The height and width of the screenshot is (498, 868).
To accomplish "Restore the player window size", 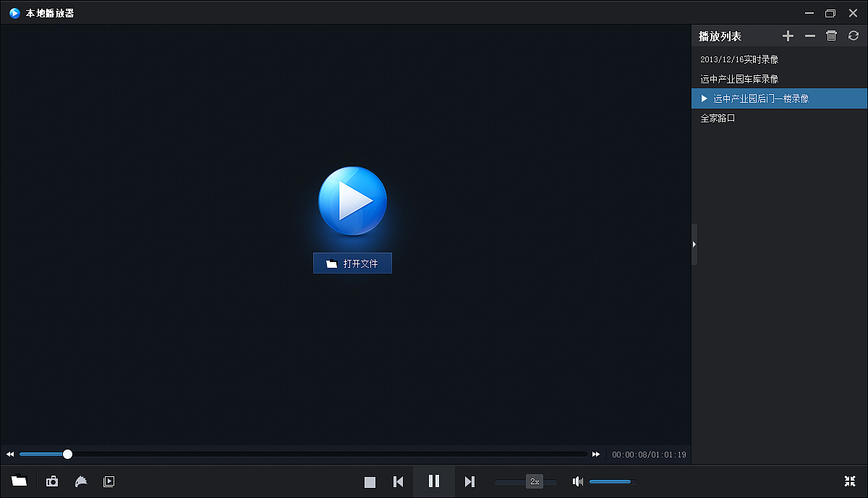I will pos(830,13).
